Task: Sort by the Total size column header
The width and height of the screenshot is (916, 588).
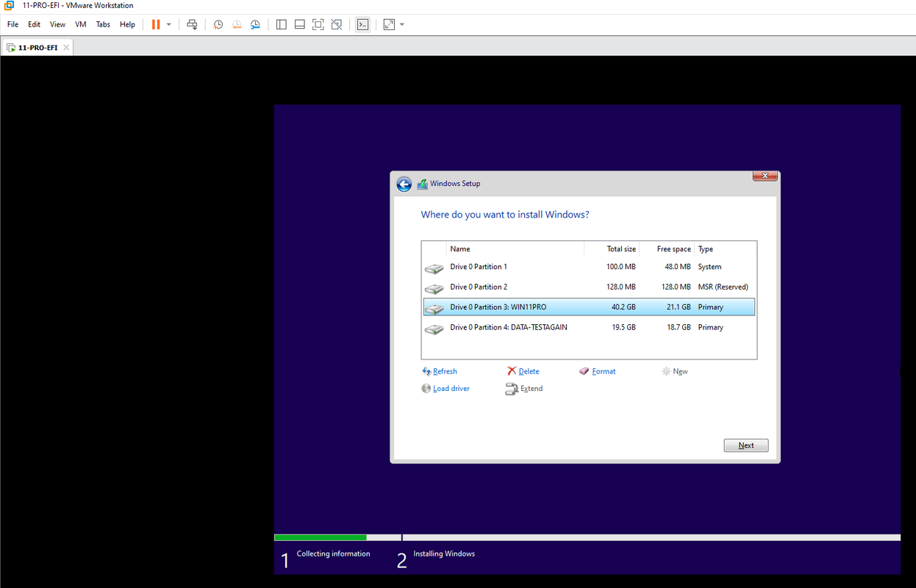Action: (612, 249)
